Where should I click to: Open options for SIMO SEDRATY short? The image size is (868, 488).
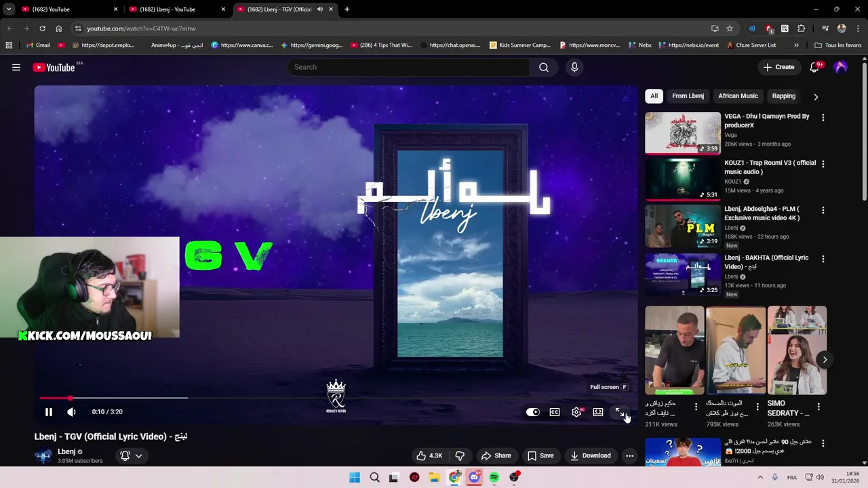click(818, 407)
